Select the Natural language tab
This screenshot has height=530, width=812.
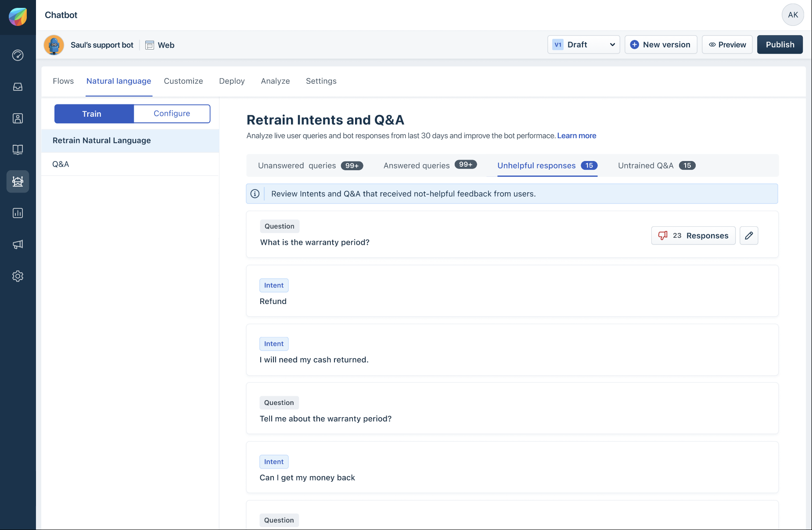click(x=119, y=81)
